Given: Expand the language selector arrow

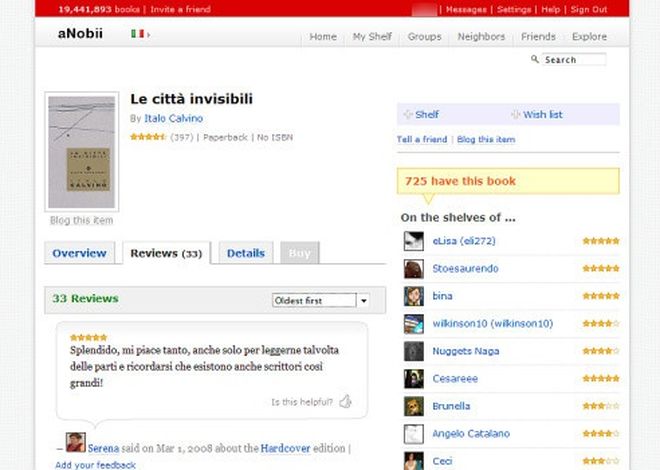Looking at the screenshot, I should [149, 35].
